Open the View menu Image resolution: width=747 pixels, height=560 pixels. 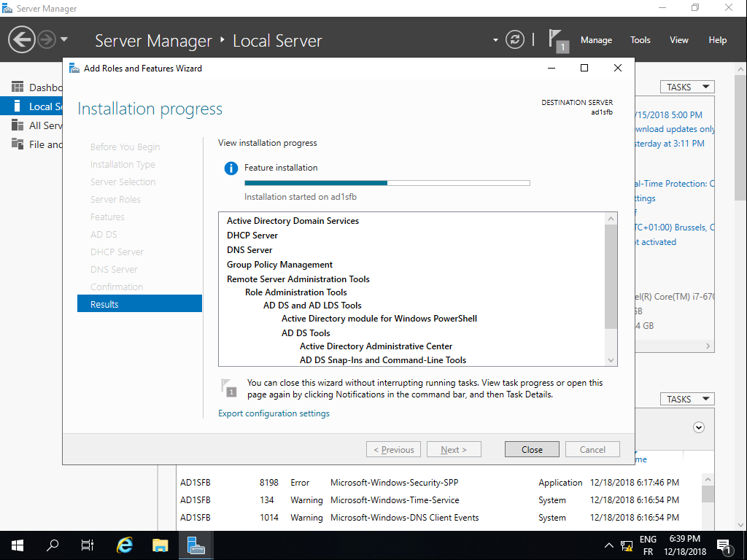coord(679,40)
